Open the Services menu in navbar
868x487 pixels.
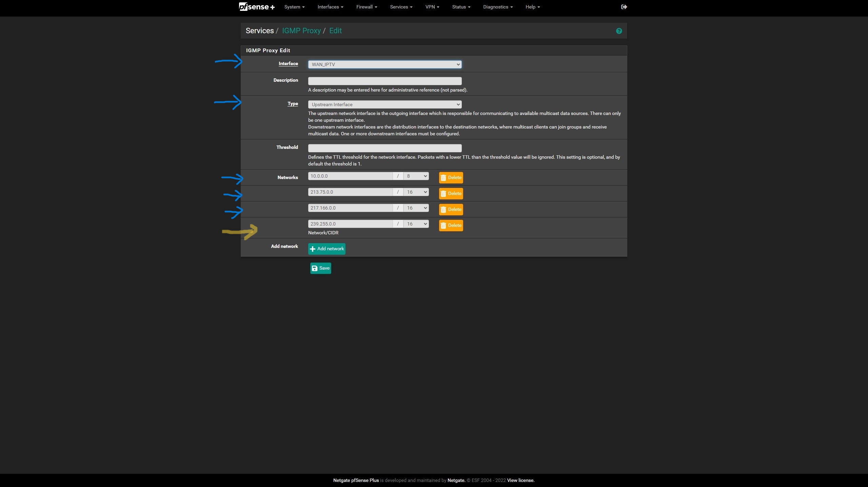click(401, 7)
